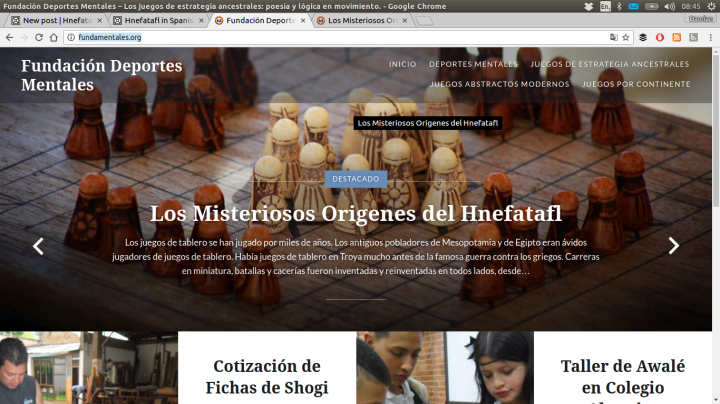The image size is (720, 404).
Task: Click the browser back arrow
Action: point(9,37)
